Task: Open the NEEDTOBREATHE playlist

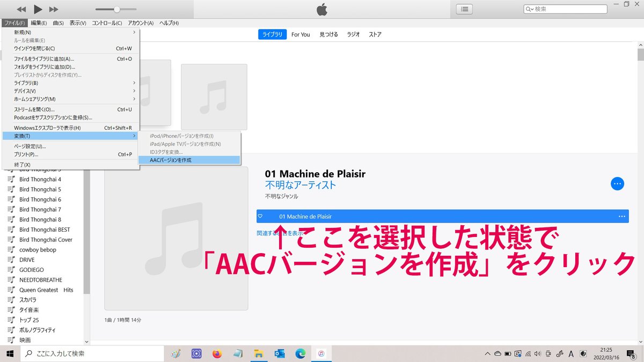Action: point(41,280)
